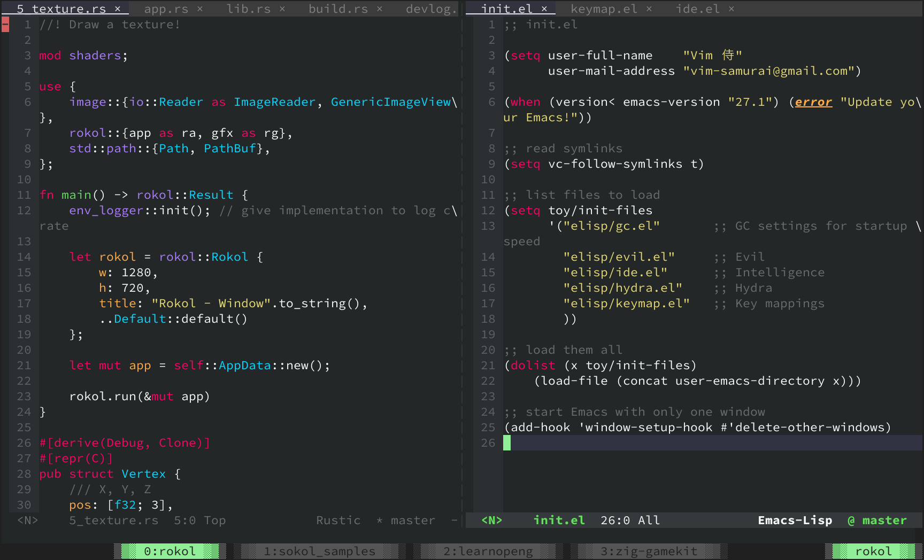The width and height of the screenshot is (924, 560).
Task: Click the master branch indicator in Neovim statusline
Action: [412, 520]
